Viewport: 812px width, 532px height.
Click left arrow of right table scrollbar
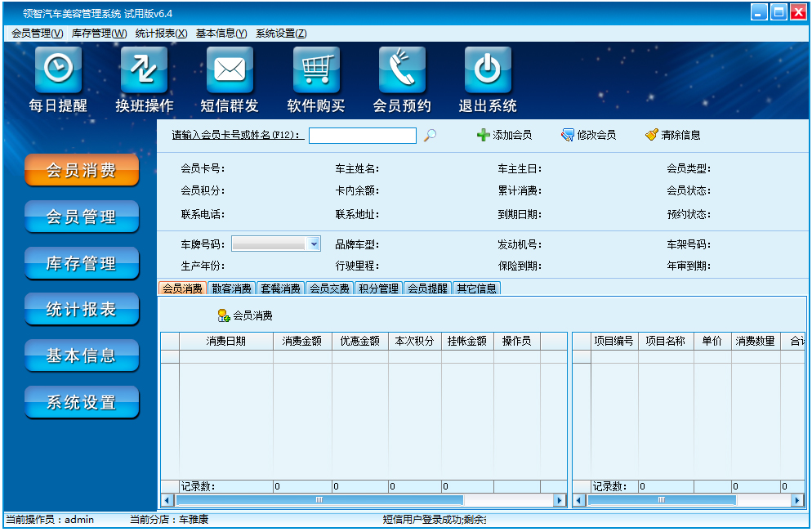(x=579, y=500)
